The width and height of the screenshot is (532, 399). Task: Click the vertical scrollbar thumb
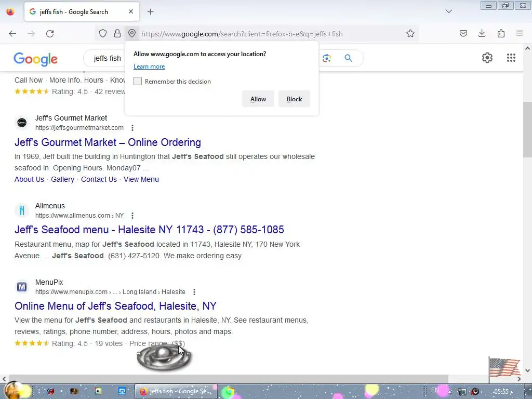click(x=527, y=129)
